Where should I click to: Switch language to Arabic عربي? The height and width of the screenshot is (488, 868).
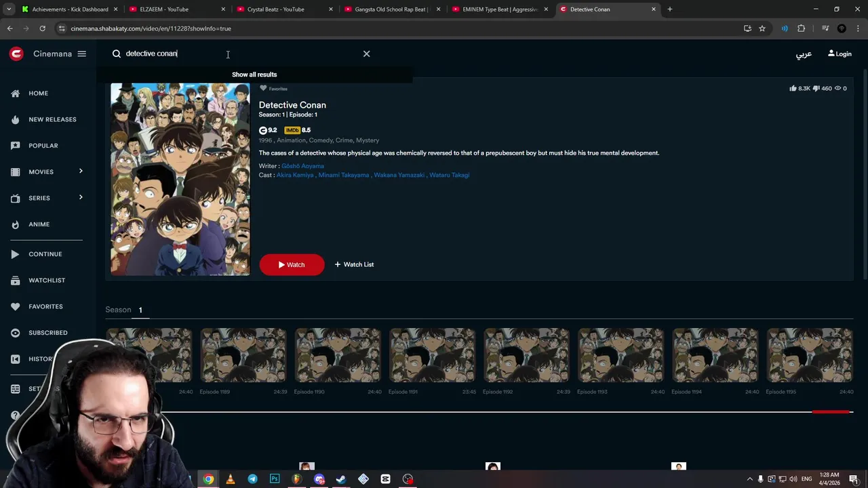tap(804, 54)
